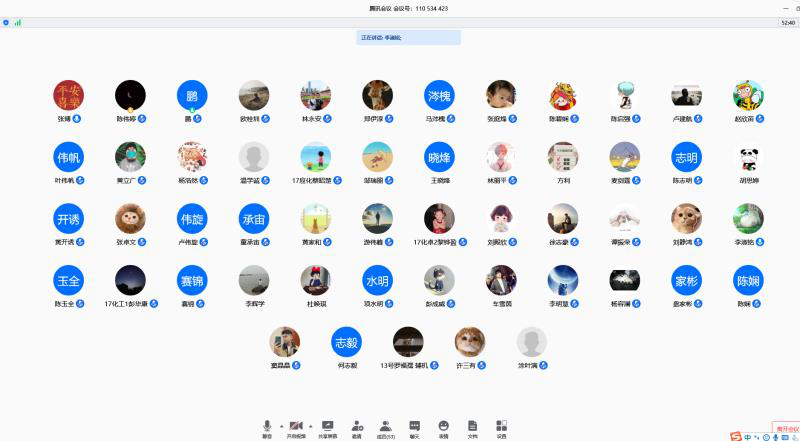Click 叶伟帆's blue avatar
Image resolution: width=800 pixels, height=441 pixels.
click(x=68, y=157)
